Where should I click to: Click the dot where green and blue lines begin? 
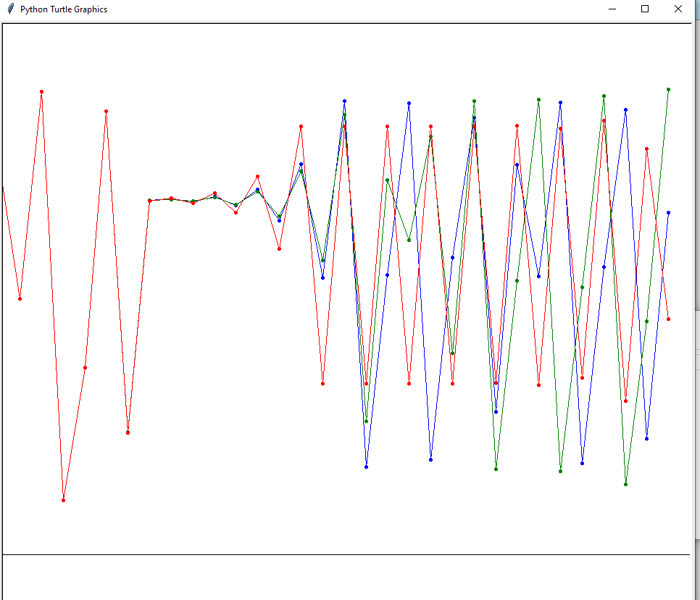click(x=150, y=201)
